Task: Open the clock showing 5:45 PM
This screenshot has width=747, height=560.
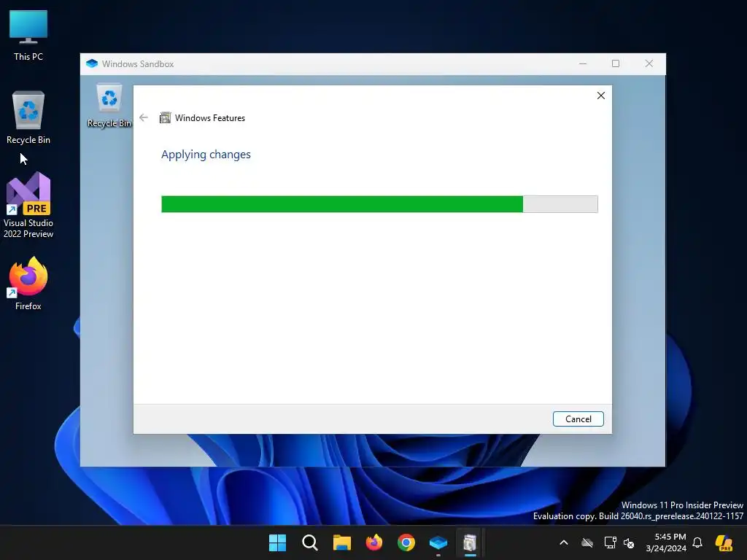Action: (x=666, y=542)
